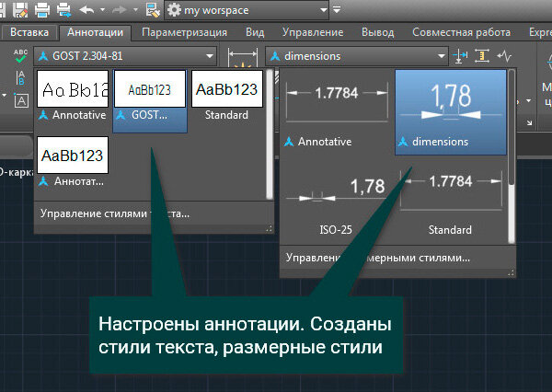Click the Save As icon with pencil

[x=20, y=9]
